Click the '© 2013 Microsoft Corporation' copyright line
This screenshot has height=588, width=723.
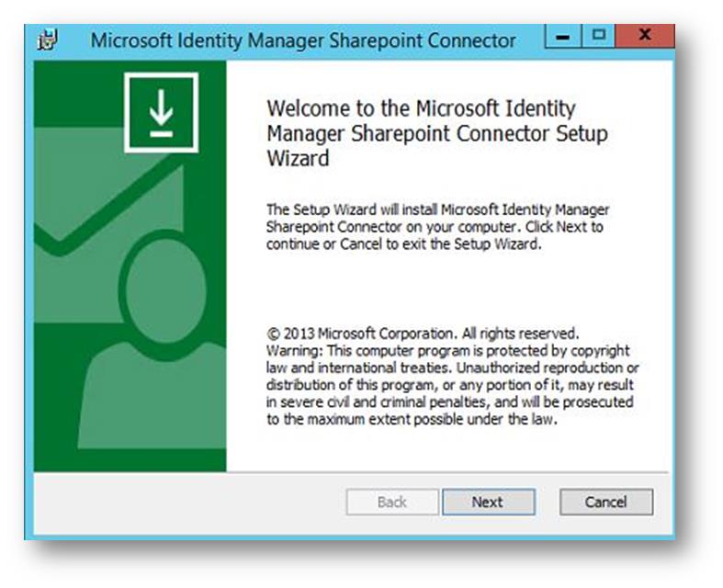click(423, 333)
